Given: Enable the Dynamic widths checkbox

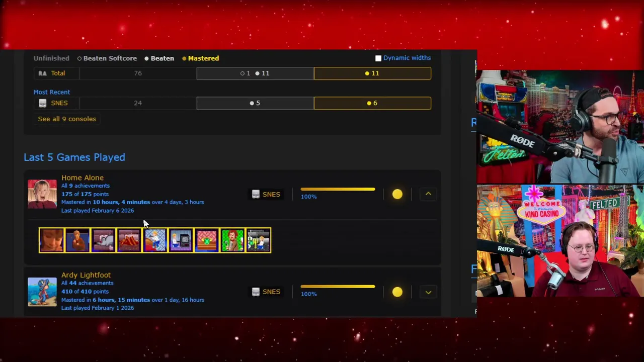Looking at the screenshot, I should 378,58.
